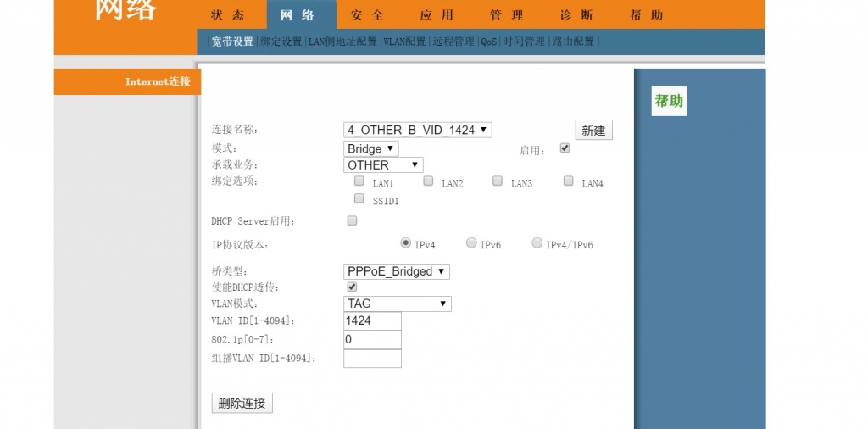Image resolution: width=868 pixels, height=429 pixels.
Task: Check the LAN1 binding checkbox
Action: [x=359, y=181]
